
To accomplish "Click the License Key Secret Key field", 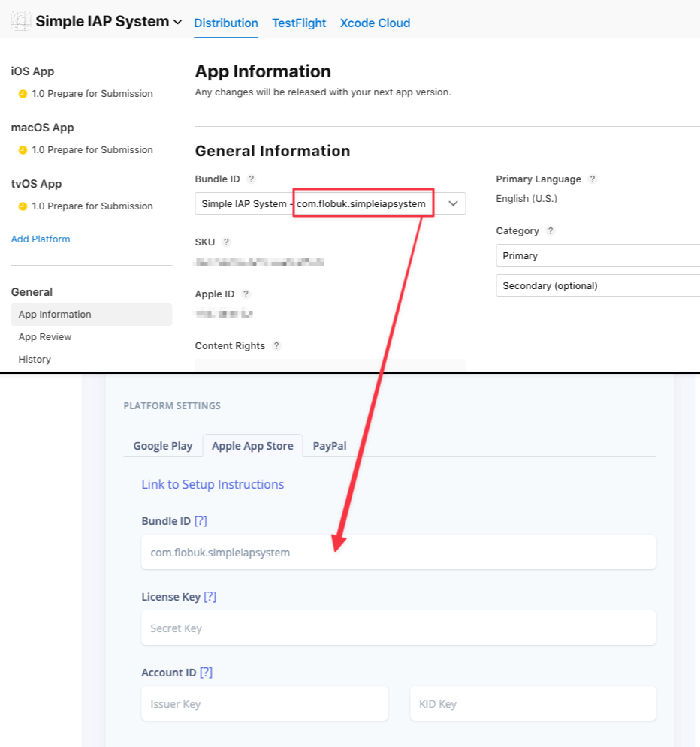I will point(398,628).
